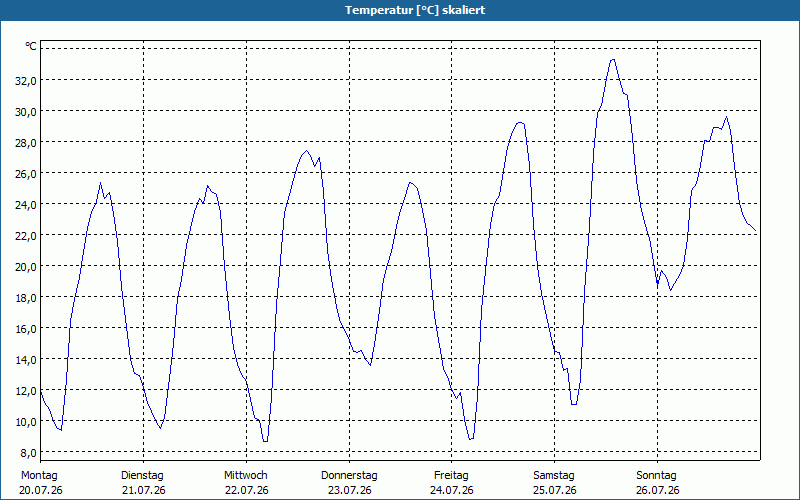This screenshot has width=800, height=500.
Task: Click the date 20.07.26
Action: 41,491
